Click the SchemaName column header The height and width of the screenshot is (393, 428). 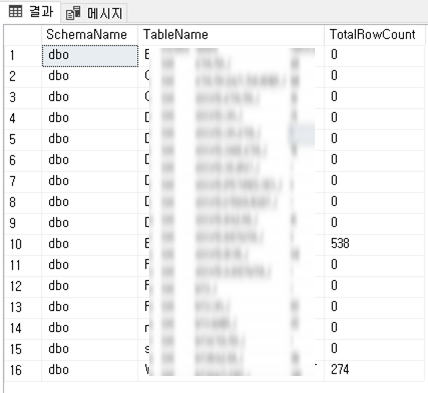90,35
